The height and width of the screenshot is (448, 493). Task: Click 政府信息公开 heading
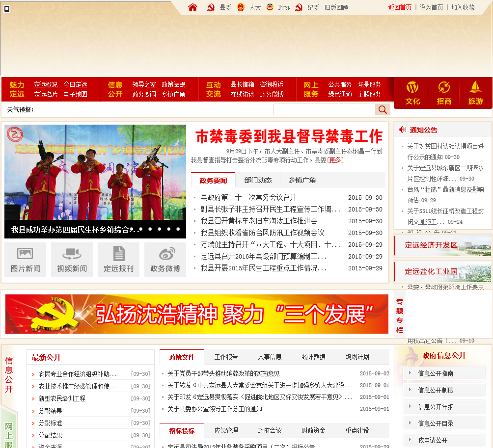(444, 355)
